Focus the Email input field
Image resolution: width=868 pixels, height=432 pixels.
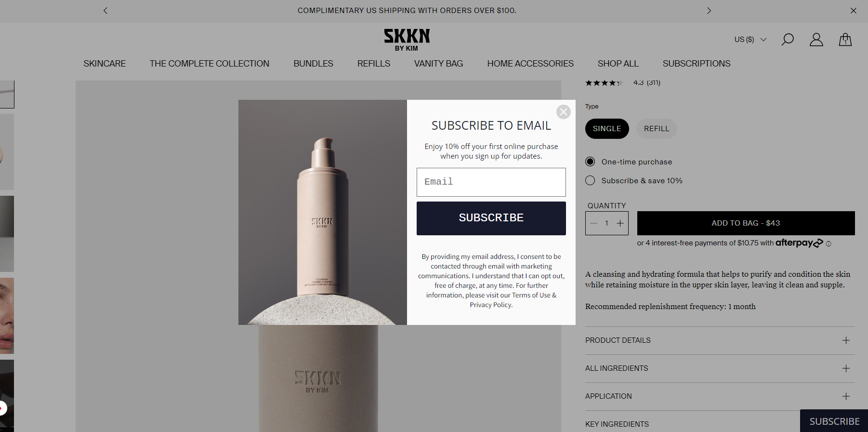tap(491, 182)
